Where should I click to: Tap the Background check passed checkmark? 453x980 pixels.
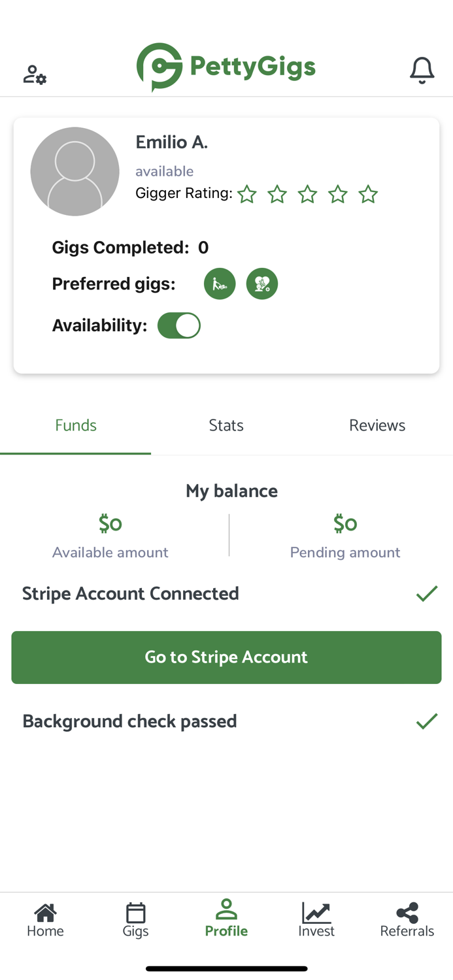tap(427, 721)
